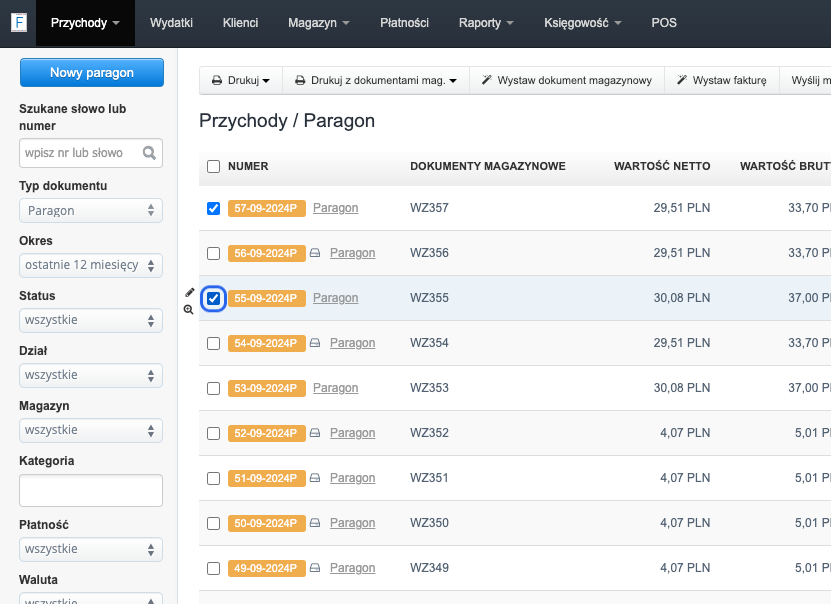Screen dimensions: 831x604
Task: Open the Przychody menu
Action: coord(85,23)
